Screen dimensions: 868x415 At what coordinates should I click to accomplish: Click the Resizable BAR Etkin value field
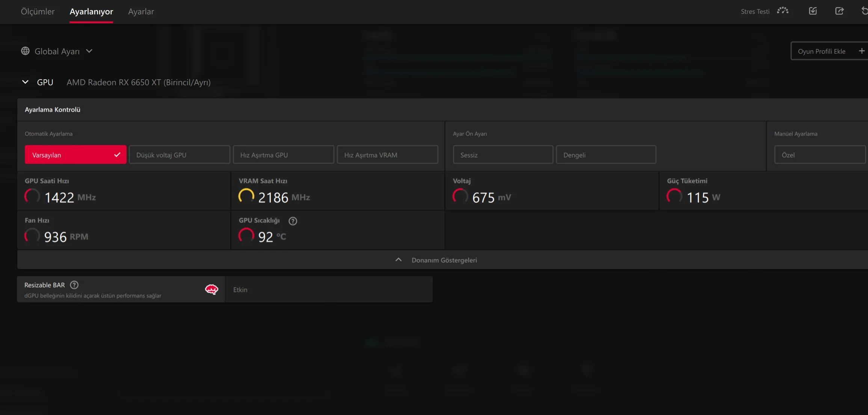click(x=329, y=290)
